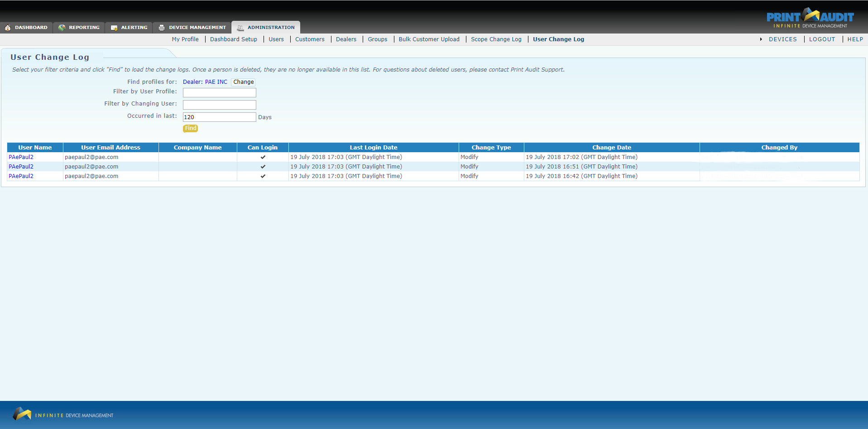The image size is (868, 429).
Task: Click the User Change Log page heading
Action: pyautogui.click(x=50, y=57)
